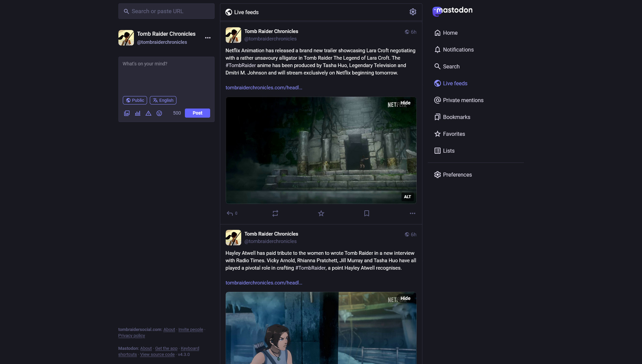Open Mastodon About link in footer
This screenshot has height=364, width=642.
(146, 348)
